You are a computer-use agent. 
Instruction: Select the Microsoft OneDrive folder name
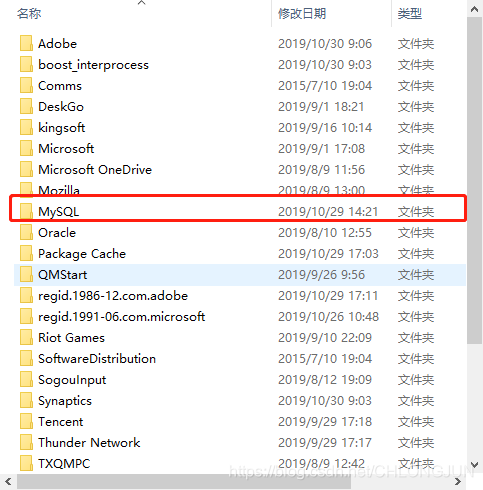pyautogui.click(x=95, y=170)
